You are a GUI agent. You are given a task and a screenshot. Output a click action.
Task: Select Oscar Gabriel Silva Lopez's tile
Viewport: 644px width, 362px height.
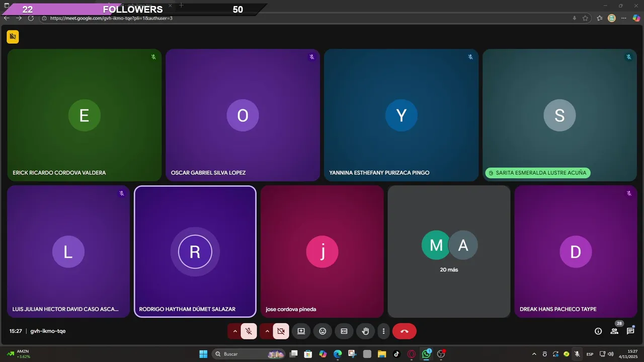tap(243, 115)
